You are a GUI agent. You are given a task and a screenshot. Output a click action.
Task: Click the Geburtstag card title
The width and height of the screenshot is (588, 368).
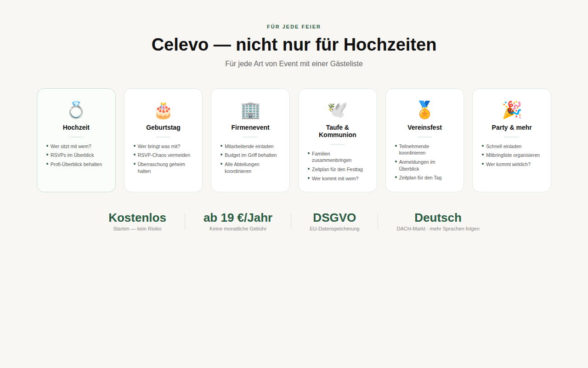pyautogui.click(x=163, y=127)
